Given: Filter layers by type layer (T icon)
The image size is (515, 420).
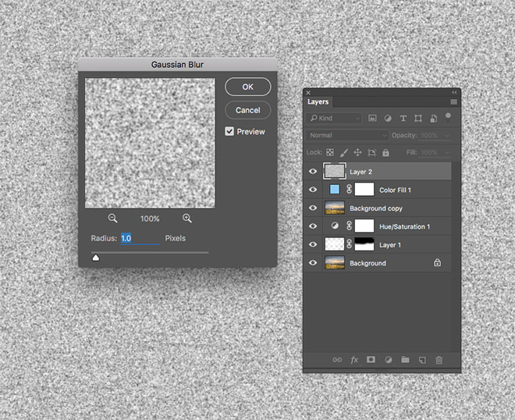Looking at the screenshot, I should coord(403,118).
